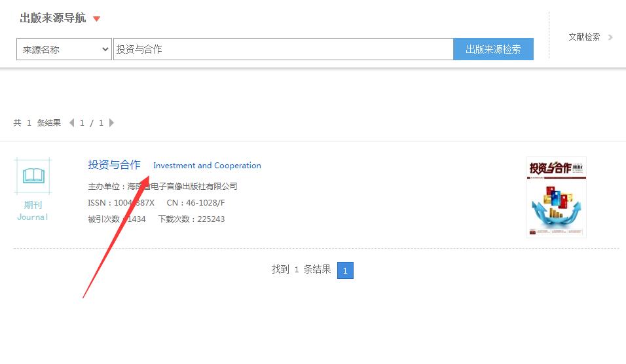Open Investment and Cooperation English title link
This screenshot has height=364, width=626.
[x=207, y=166]
